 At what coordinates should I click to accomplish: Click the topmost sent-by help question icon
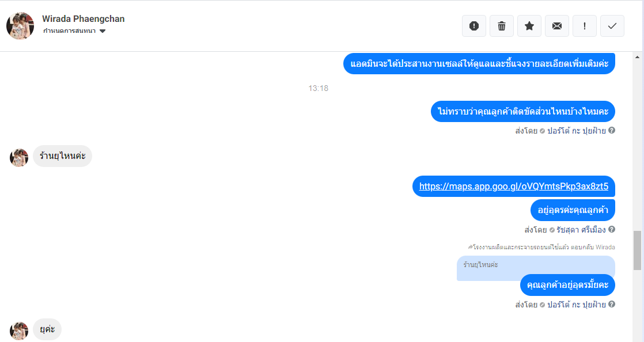coord(612,131)
